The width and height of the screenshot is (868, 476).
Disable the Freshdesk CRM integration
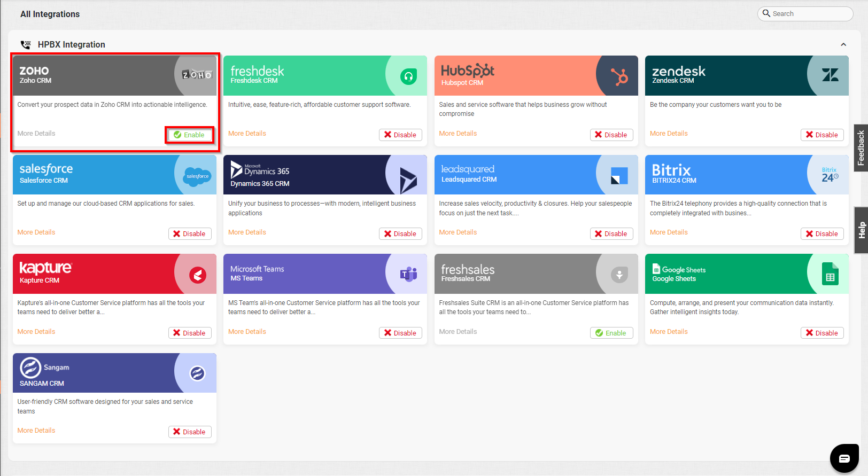(400, 135)
